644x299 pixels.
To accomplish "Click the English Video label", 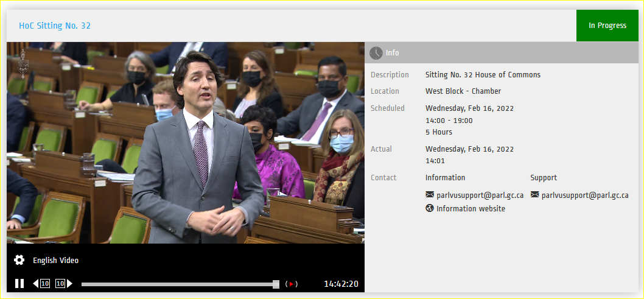I will [x=55, y=261].
